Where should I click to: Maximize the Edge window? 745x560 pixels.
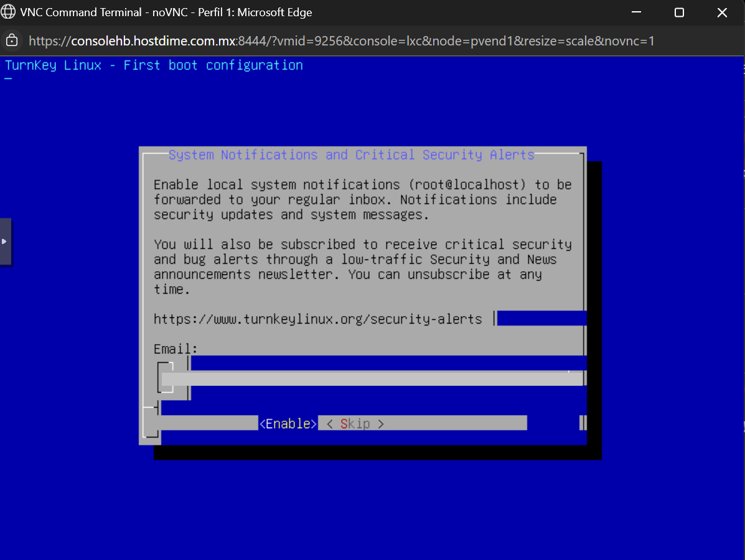coord(679,12)
